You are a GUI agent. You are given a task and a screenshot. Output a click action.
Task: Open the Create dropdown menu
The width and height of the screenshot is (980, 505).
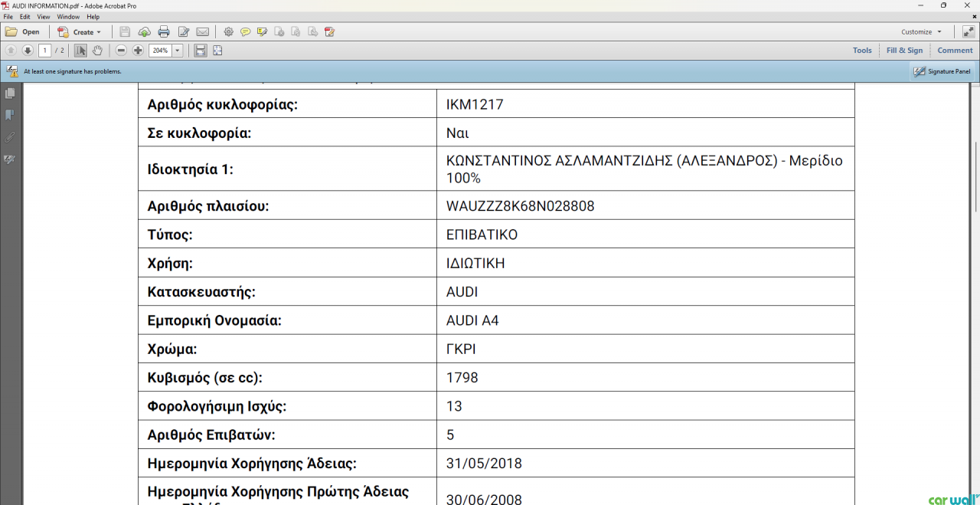(80, 32)
